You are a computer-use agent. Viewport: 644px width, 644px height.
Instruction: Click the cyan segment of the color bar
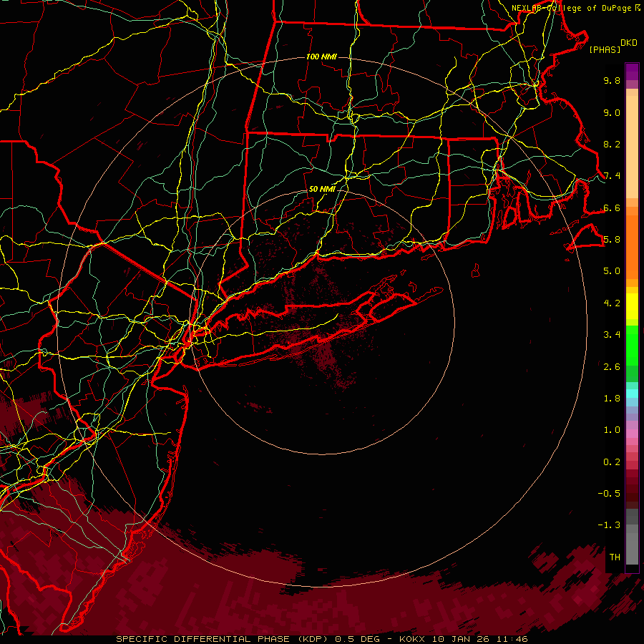point(632,394)
